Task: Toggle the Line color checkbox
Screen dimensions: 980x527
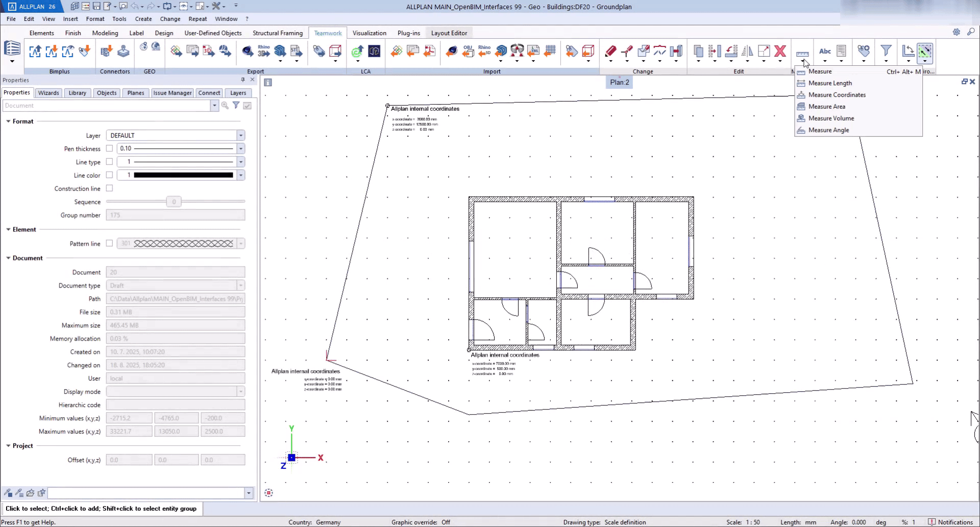Action: pos(109,175)
